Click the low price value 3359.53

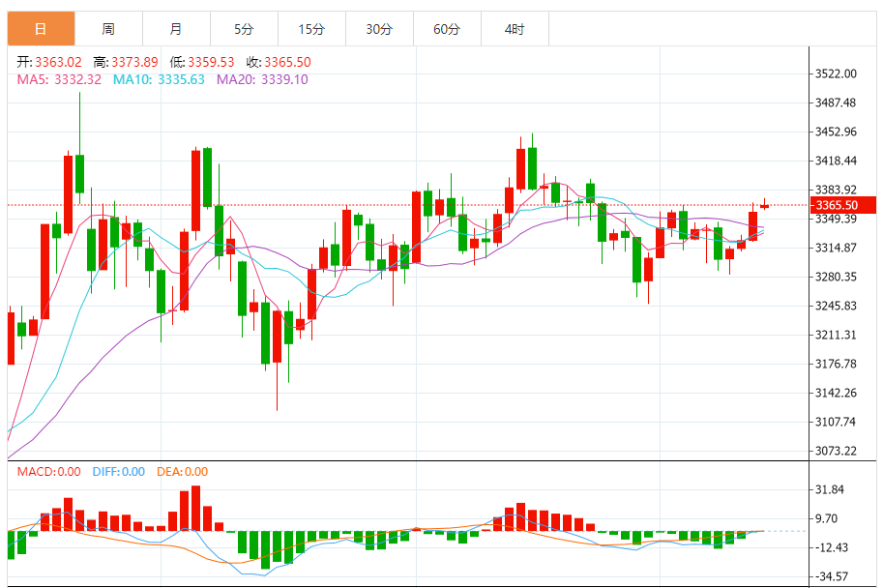coord(211,62)
